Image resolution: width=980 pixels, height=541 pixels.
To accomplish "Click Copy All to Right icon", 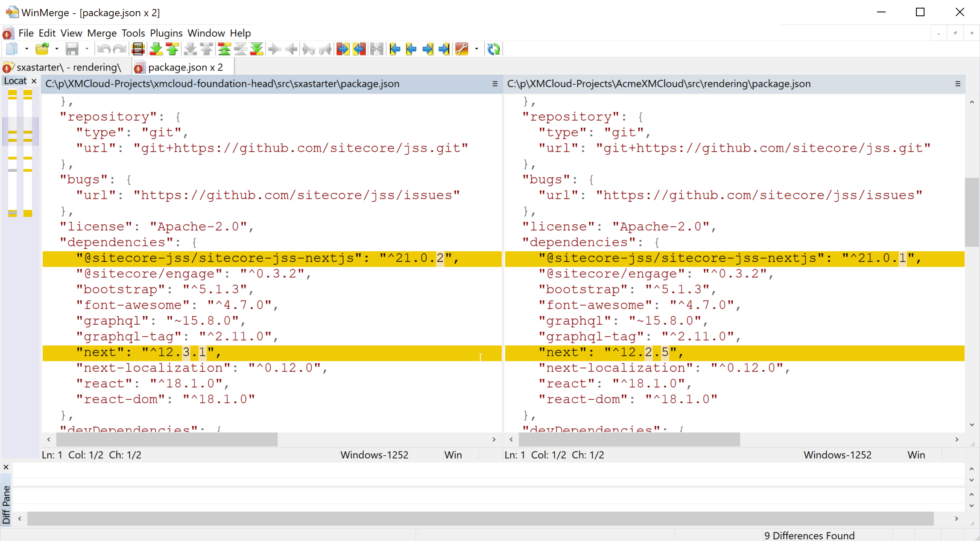I will 342,49.
